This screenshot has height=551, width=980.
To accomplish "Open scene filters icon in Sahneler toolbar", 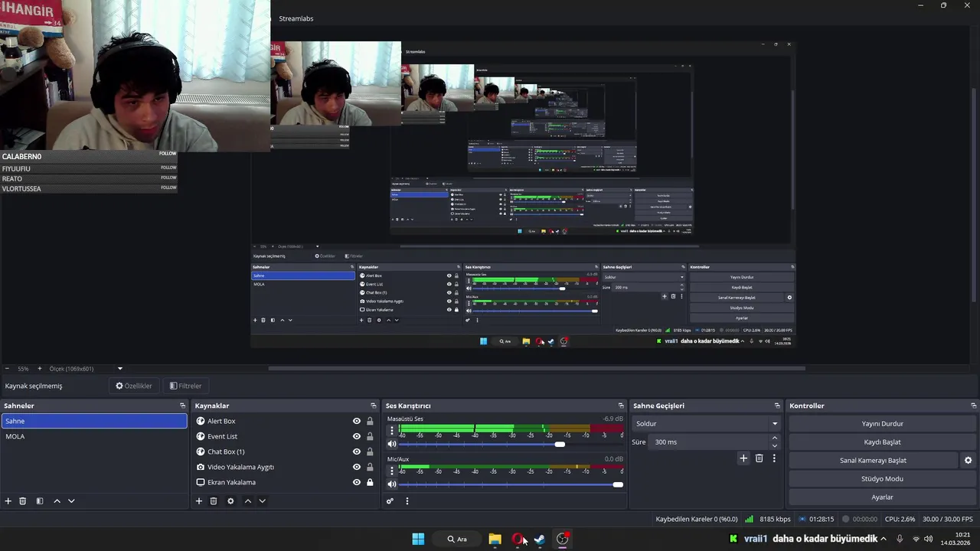I will tap(40, 501).
